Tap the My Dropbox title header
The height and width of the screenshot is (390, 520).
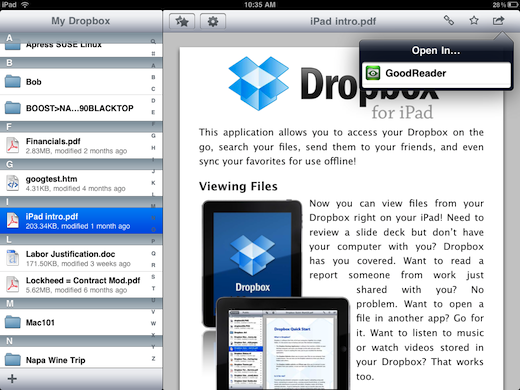click(x=81, y=21)
